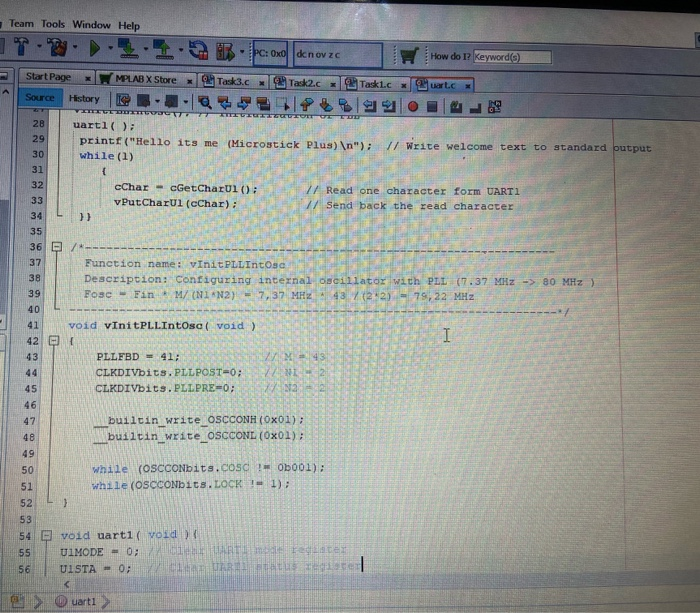Click Read Device Memory upload icon
The width and height of the screenshot is (700, 613).
[163, 50]
